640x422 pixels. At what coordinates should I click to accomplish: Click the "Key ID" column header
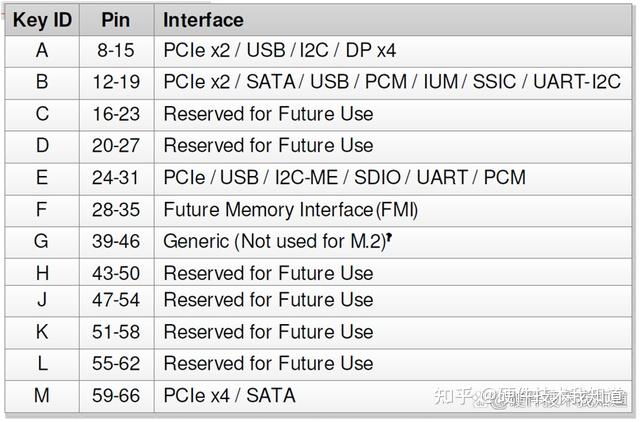(42, 20)
